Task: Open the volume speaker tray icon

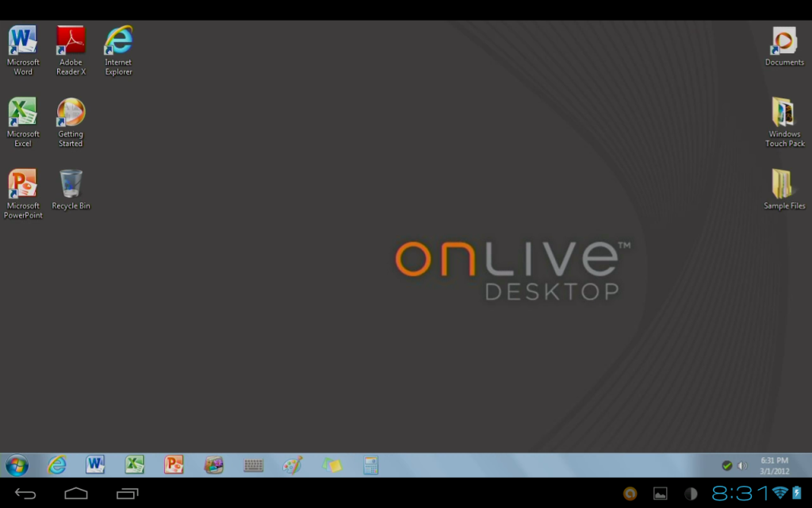Action: click(x=742, y=465)
